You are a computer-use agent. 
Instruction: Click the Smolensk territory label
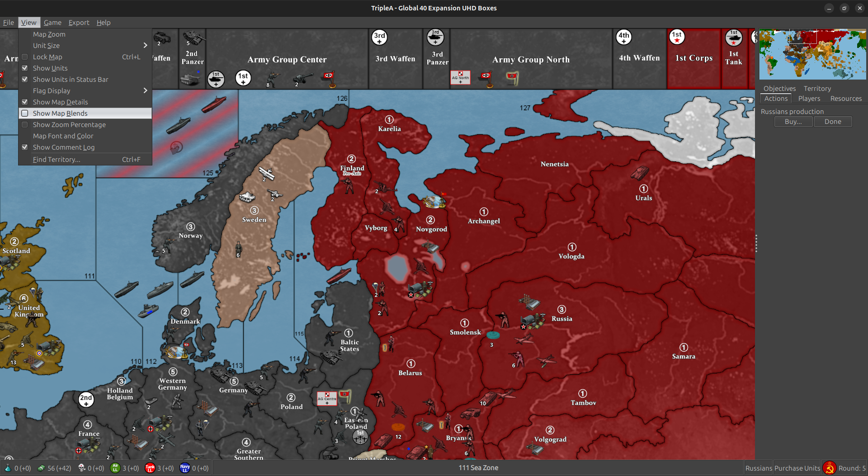coord(465,332)
